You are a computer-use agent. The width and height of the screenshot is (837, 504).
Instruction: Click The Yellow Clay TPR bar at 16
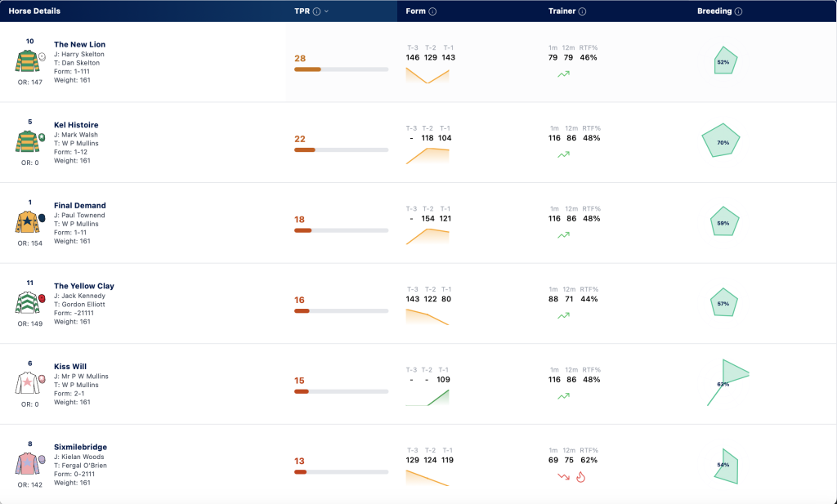[341, 311]
